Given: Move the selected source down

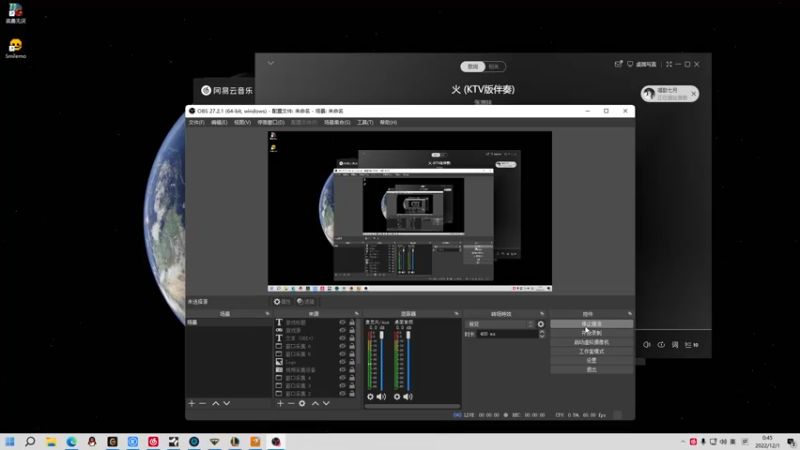Looking at the screenshot, I should [327, 404].
